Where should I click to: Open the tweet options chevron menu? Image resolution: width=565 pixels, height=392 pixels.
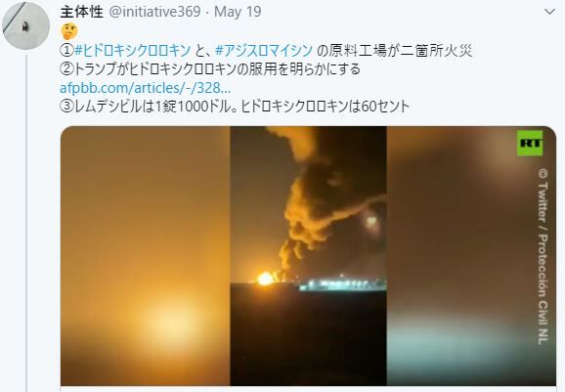(549, 12)
